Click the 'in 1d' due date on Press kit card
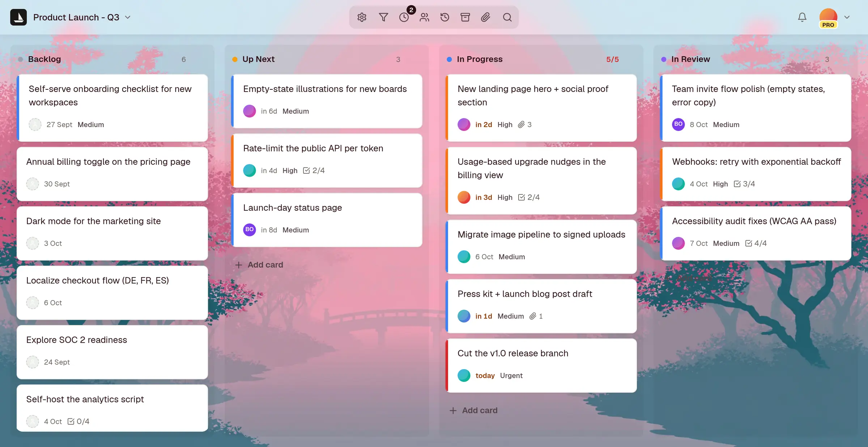The image size is (868, 447). 484,316
